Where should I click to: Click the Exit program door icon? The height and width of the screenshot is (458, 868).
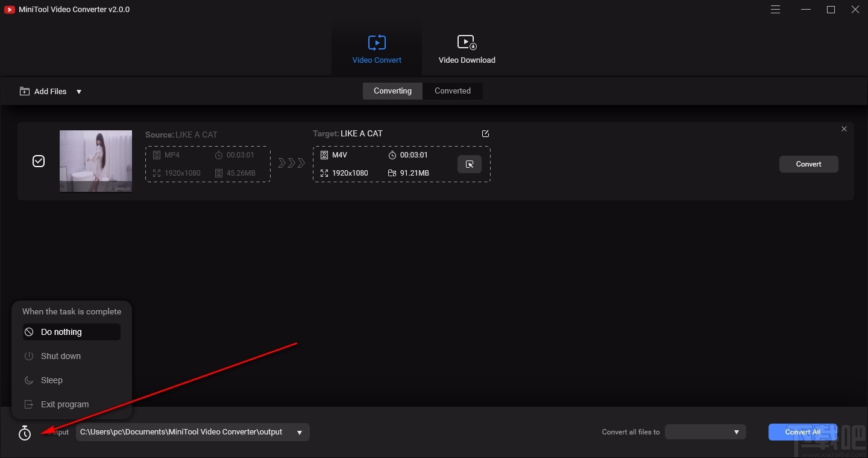(x=29, y=404)
